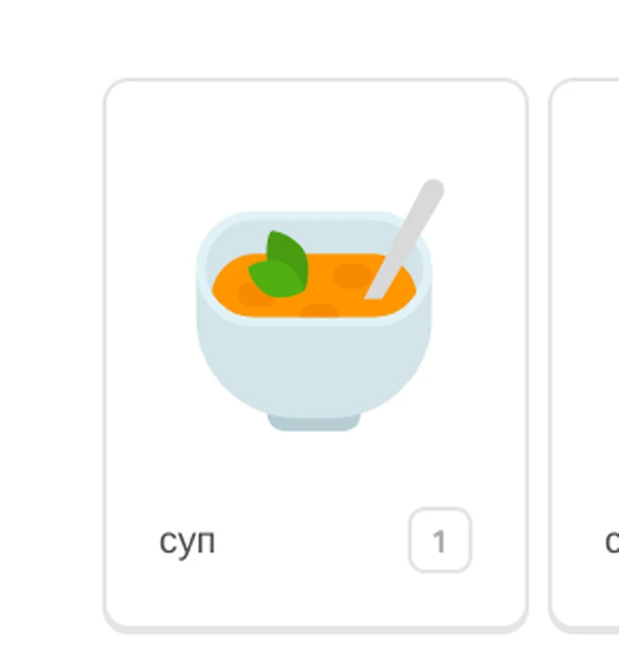Screen dimensions: 619x672
Task: Click the left rounded border of the next card
Action: pyautogui.click(x=550, y=354)
